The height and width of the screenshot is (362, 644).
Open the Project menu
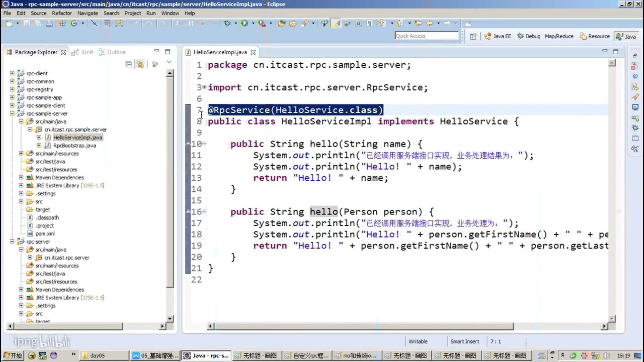(133, 13)
